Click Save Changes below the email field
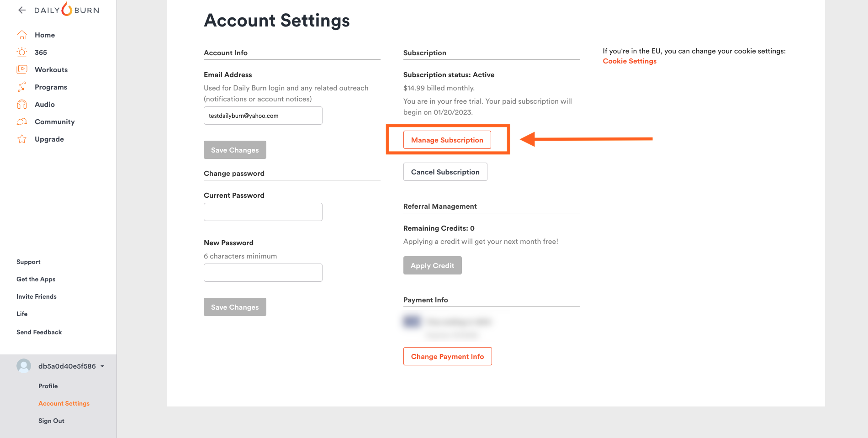This screenshot has height=438, width=868. (235, 150)
